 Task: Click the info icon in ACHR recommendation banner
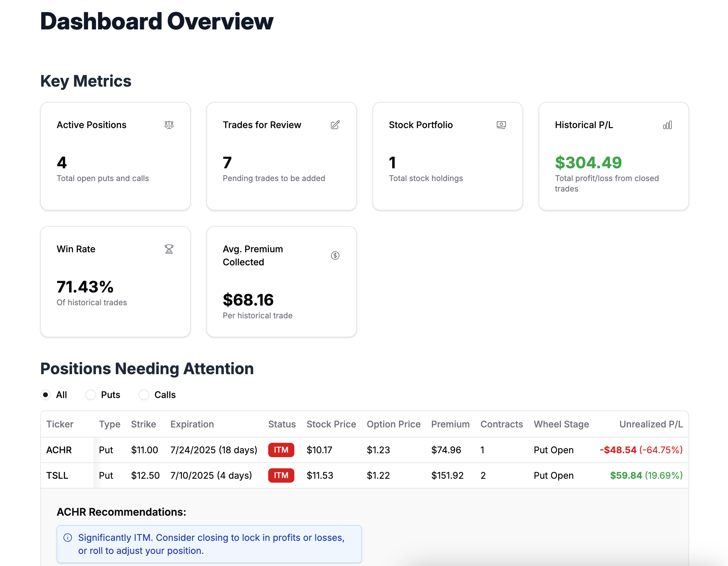pos(68,537)
